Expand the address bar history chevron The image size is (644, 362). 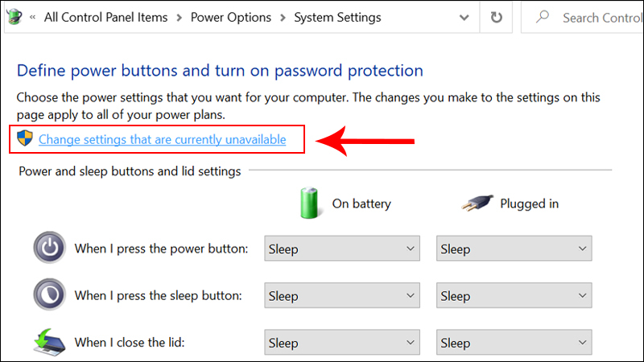tap(462, 17)
